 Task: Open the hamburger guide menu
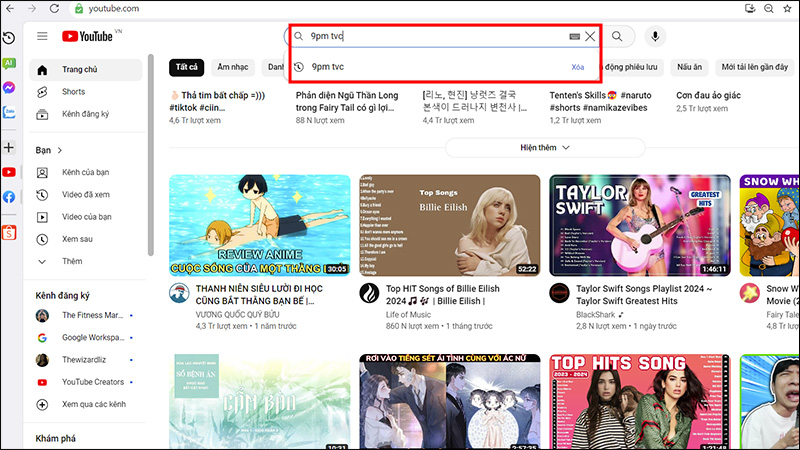coord(42,37)
